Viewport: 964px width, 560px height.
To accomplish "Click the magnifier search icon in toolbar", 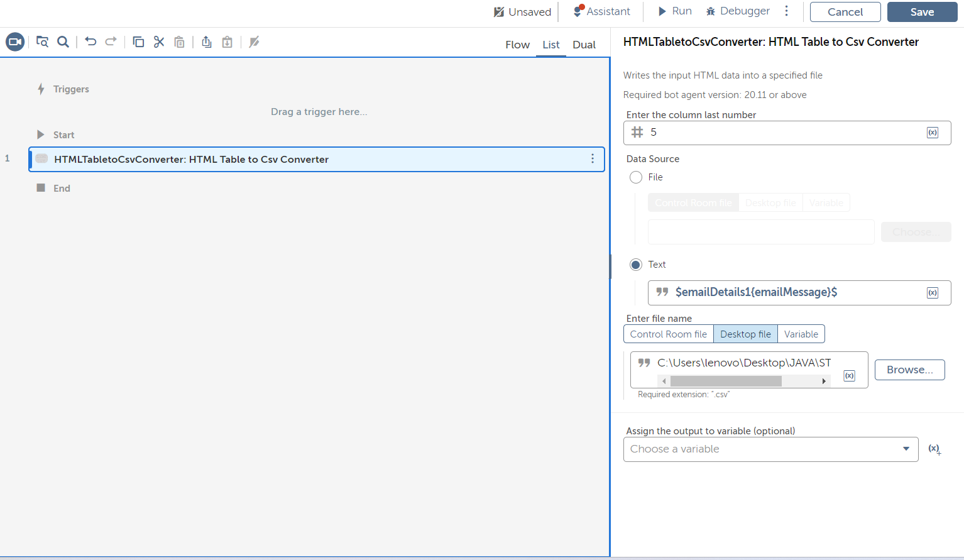I will (x=63, y=42).
